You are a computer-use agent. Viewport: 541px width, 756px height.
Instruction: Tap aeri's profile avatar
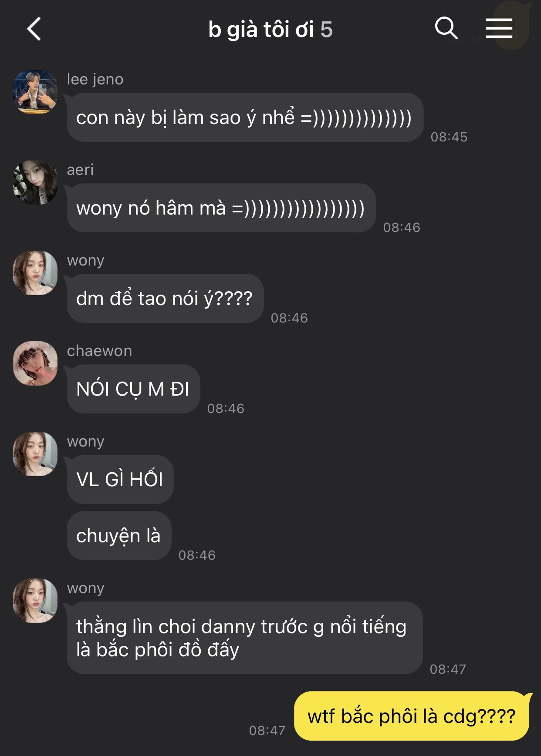coord(35,182)
